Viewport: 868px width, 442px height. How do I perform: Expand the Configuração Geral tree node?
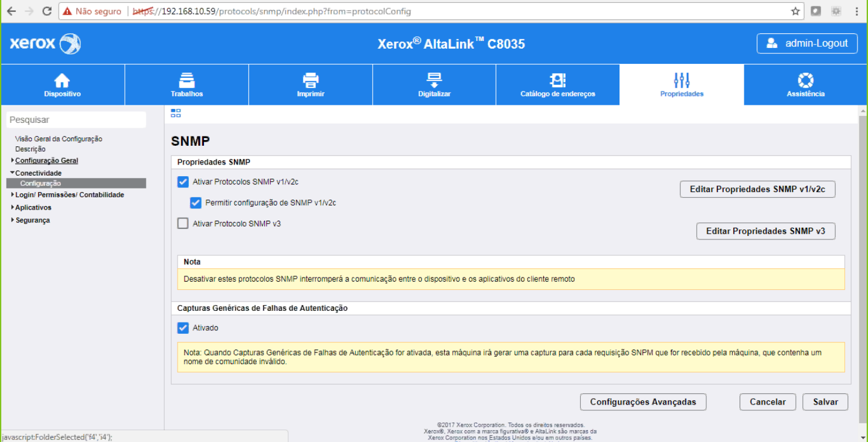tap(12, 160)
